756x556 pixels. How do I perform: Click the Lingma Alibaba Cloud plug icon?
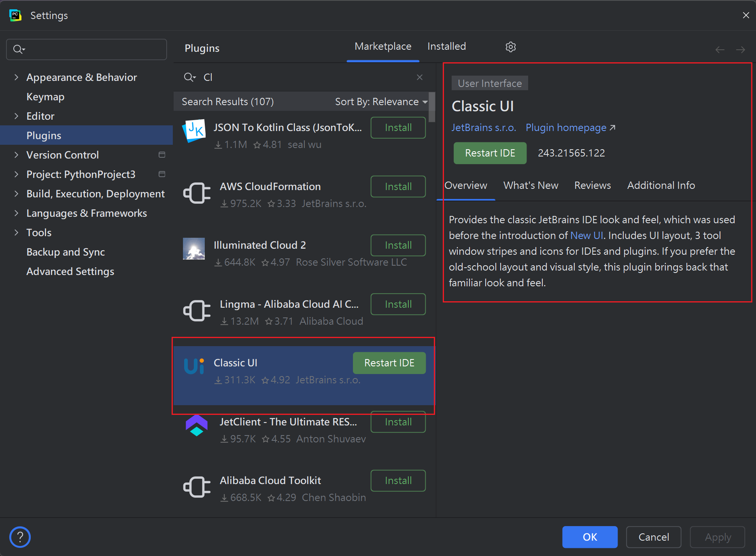197,311
